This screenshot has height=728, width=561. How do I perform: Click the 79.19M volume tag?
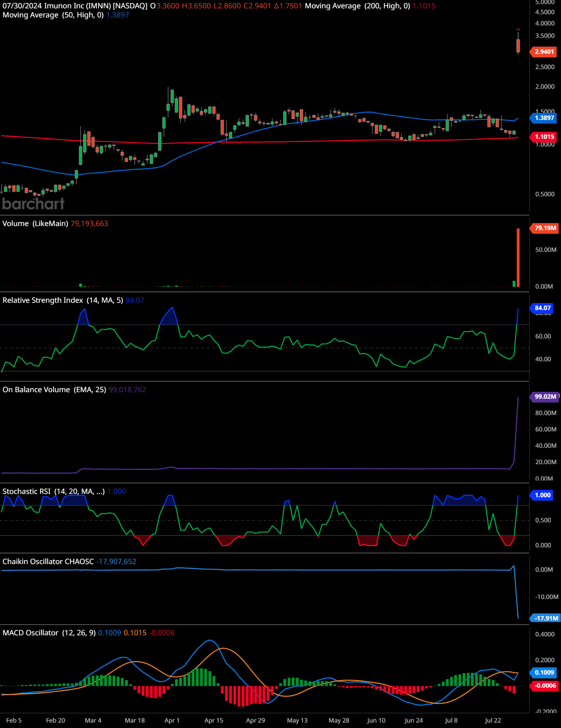coord(545,228)
